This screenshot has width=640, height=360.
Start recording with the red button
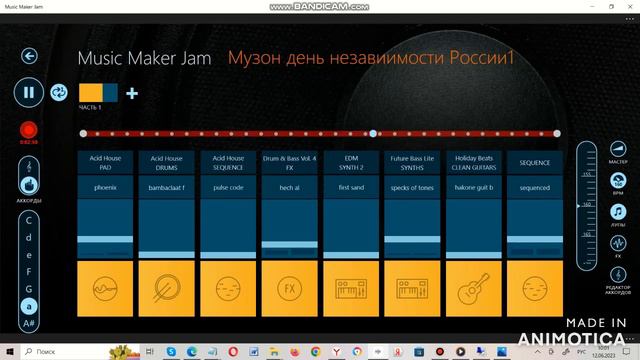click(29, 130)
